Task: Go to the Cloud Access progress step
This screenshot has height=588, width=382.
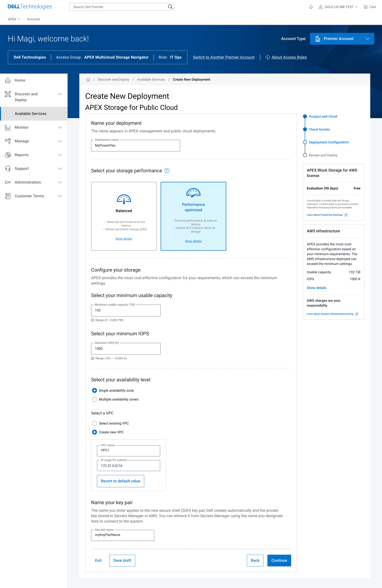Action: pyautogui.click(x=319, y=129)
